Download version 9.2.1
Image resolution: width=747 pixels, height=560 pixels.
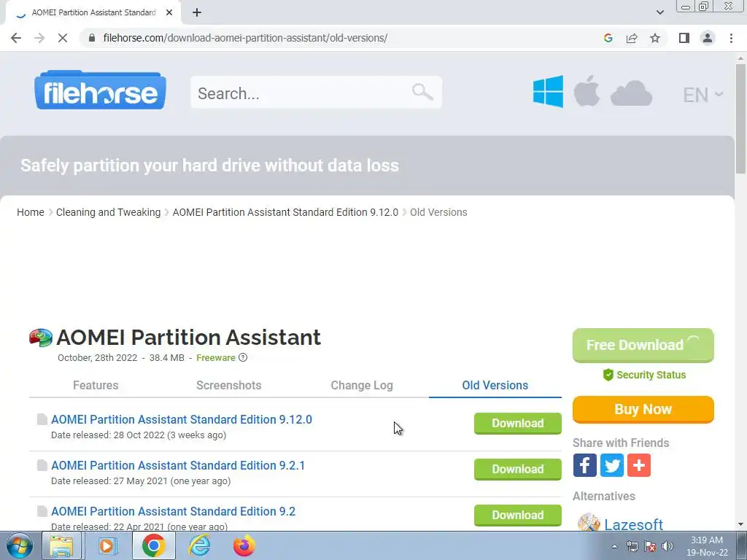point(517,469)
